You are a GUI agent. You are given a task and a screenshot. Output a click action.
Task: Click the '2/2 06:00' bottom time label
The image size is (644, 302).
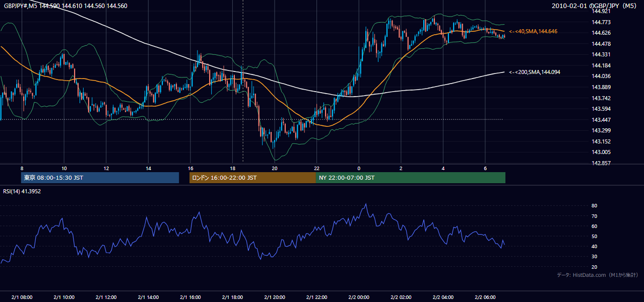(485, 297)
